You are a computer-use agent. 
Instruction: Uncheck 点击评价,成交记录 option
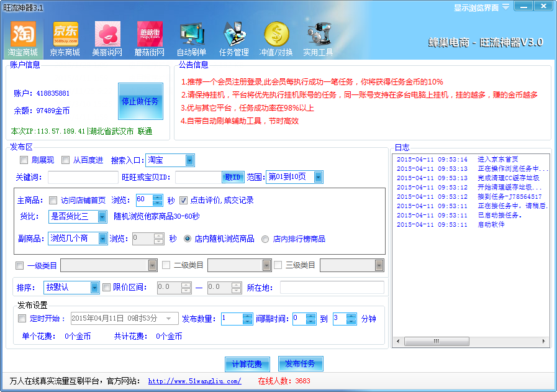click(183, 200)
